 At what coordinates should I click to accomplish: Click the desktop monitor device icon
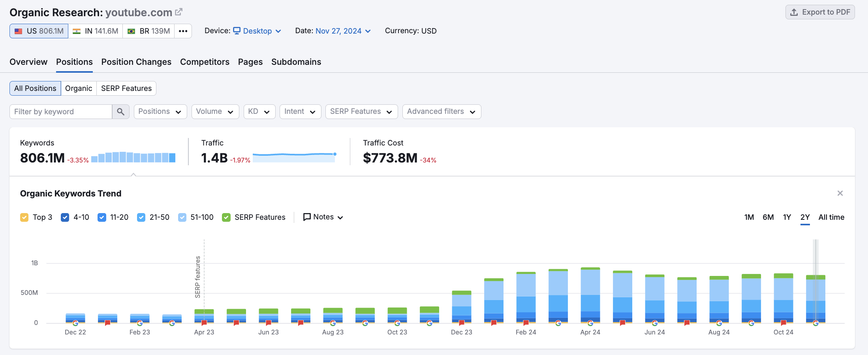(237, 30)
